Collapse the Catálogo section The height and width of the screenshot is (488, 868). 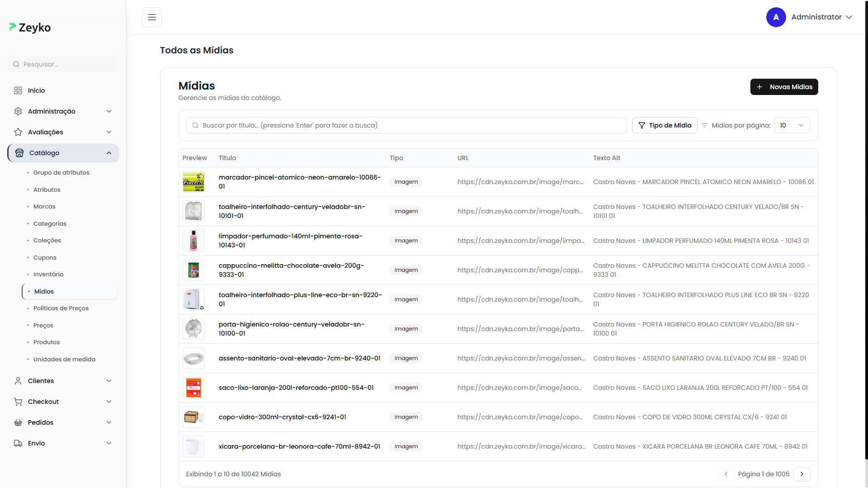(x=109, y=153)
